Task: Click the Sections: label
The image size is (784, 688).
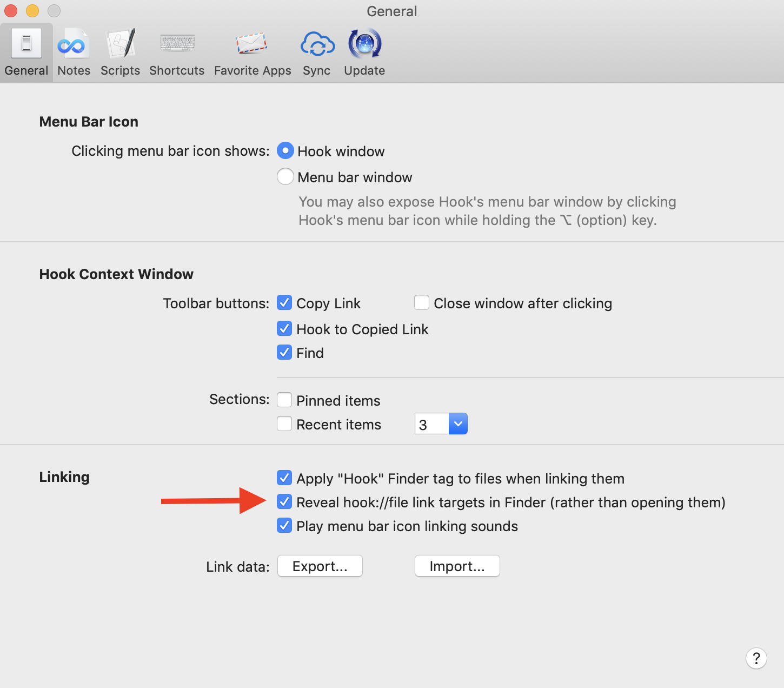Action: tap(240, 399)
